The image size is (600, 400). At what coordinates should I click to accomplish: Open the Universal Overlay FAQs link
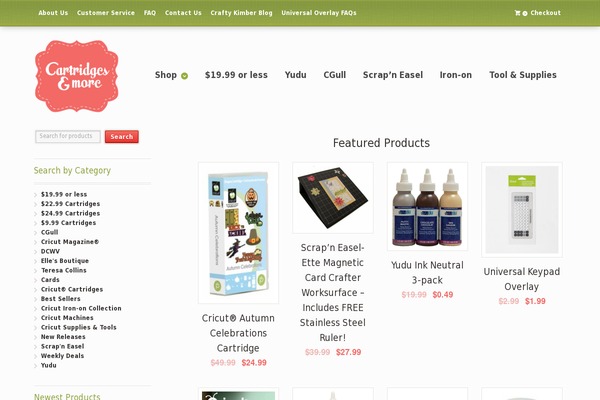point(319,13)
